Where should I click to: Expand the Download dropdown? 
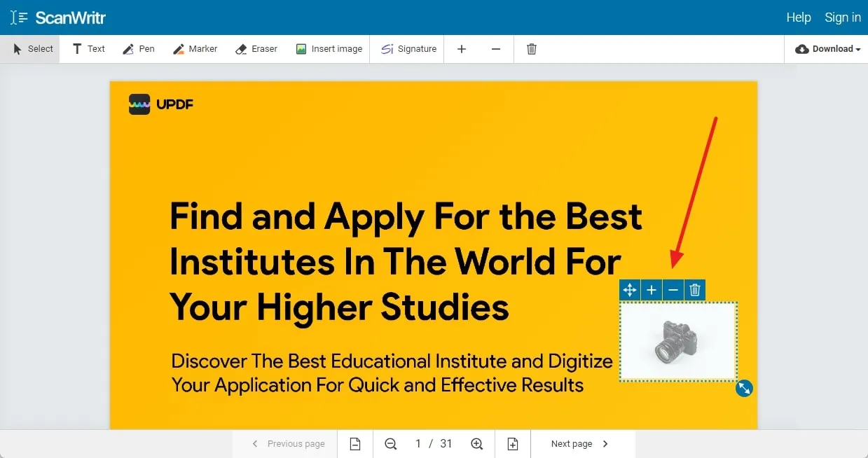828,49
